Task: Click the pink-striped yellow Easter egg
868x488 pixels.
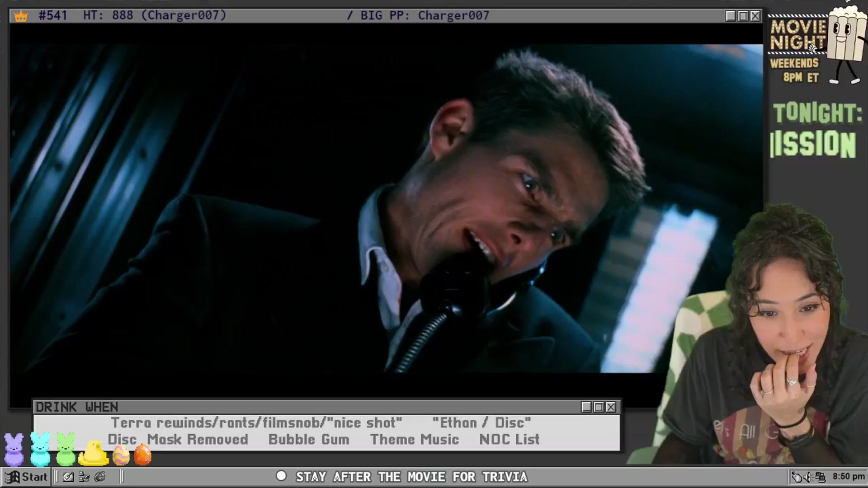Action: [121, 455]
